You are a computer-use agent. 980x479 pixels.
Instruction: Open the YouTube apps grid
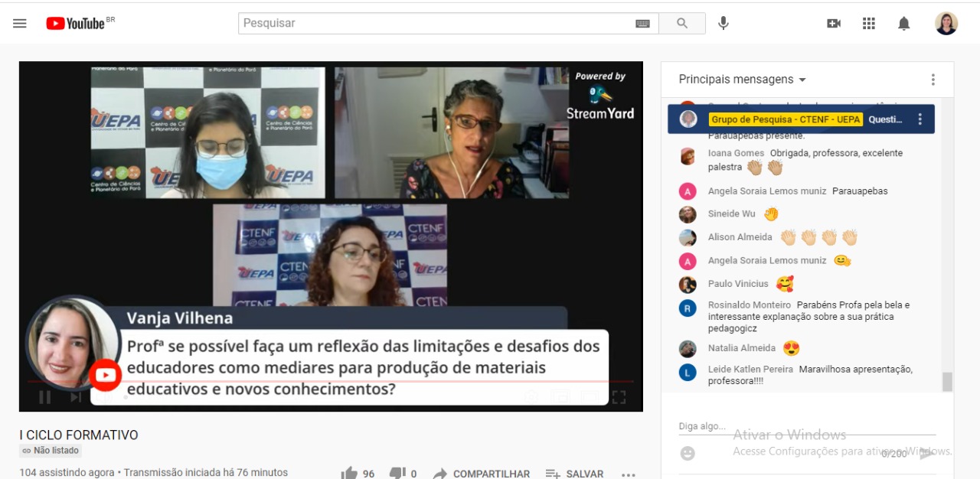(x=868, y=24)
